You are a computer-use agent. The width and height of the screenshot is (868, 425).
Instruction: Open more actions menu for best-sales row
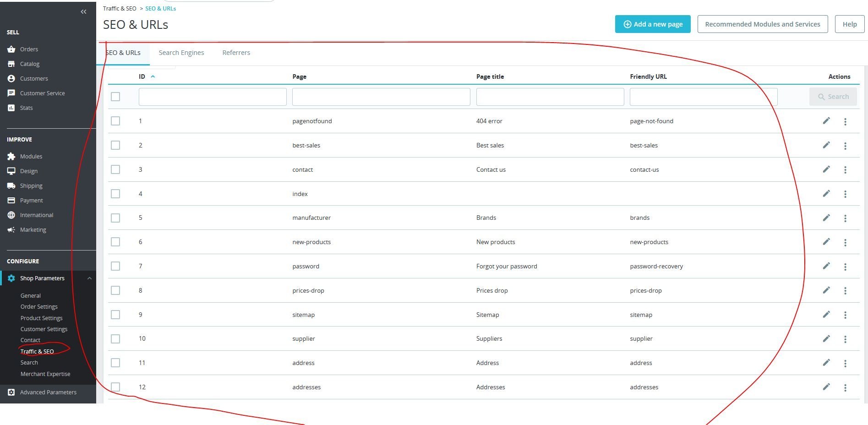845,146
